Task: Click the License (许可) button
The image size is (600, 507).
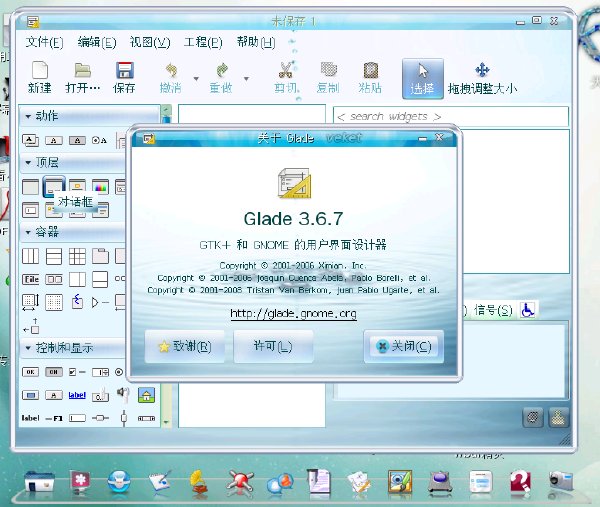Action: [x=273, y=346]
